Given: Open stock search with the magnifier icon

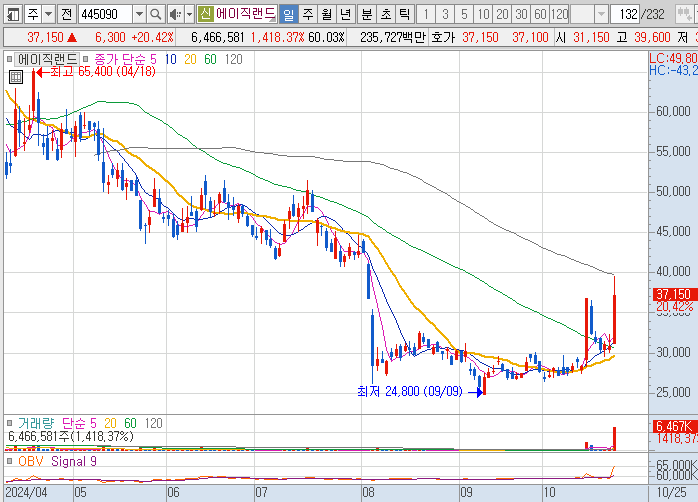Looking at the screenshot, I should (x=155, y=14).
